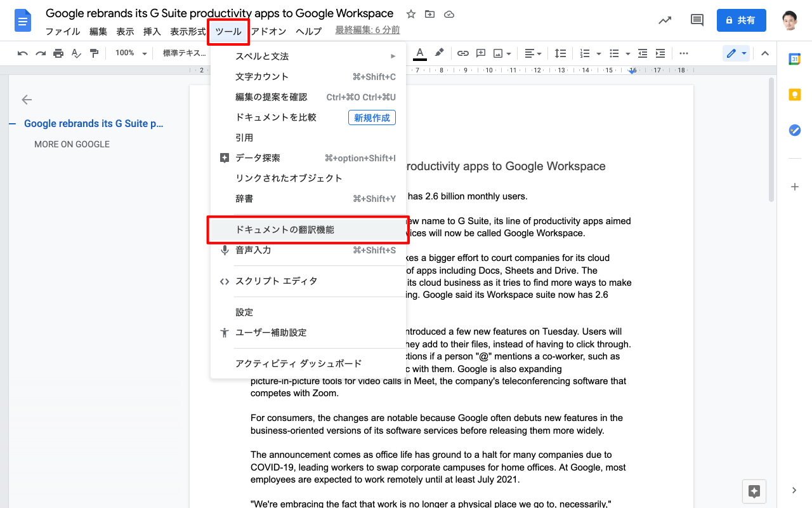Click the bulleted list icon
Screen dimensions: 812x508
coord(614,53)
